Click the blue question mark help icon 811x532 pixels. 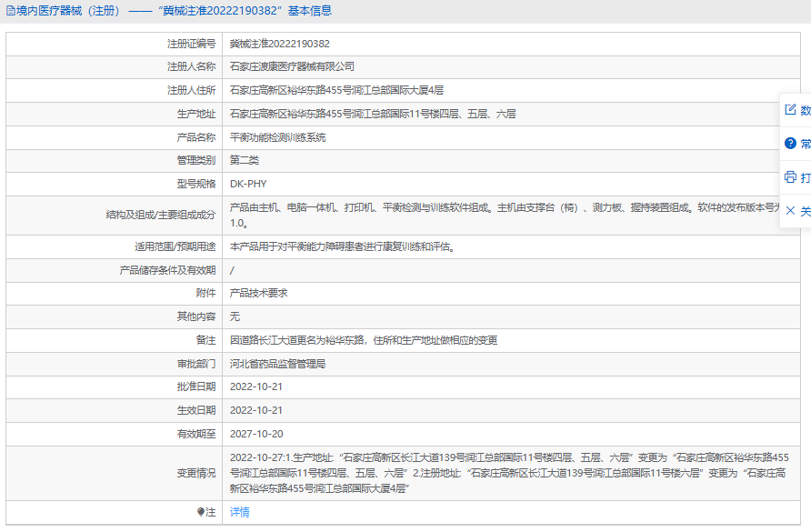[790, 144]
